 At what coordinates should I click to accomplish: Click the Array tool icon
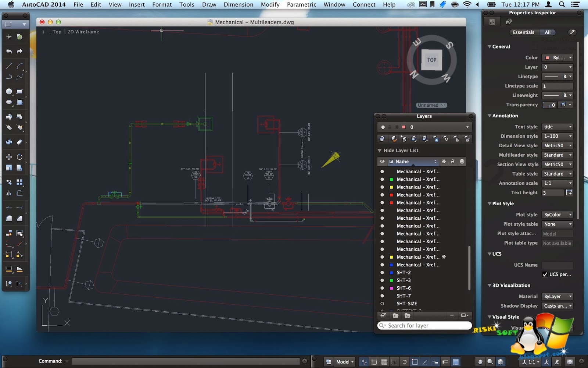click(x=20, y=182)
